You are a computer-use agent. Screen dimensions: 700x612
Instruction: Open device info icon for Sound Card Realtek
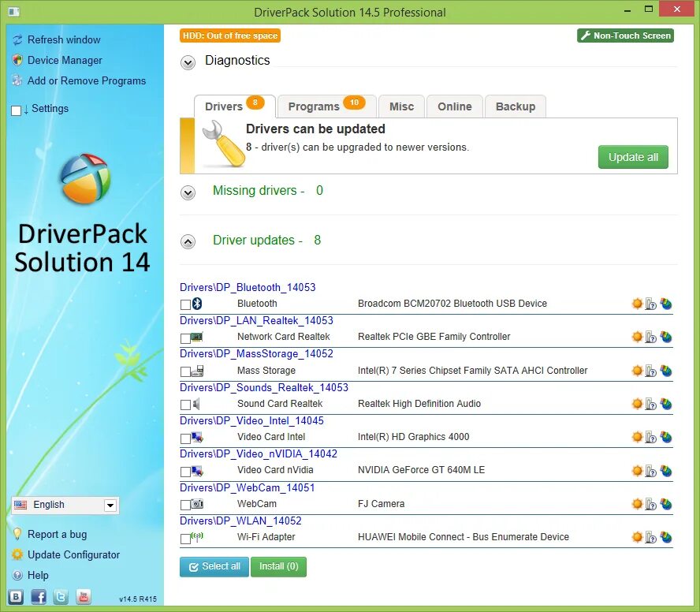click(x=651, y=405)
